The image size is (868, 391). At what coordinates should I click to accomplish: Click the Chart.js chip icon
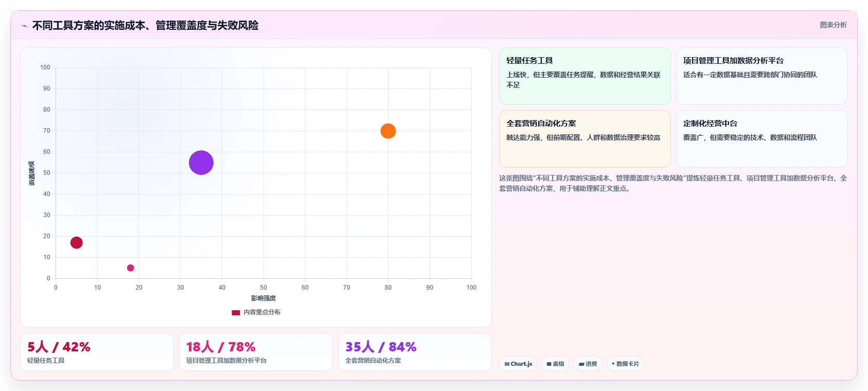[507, 364]
